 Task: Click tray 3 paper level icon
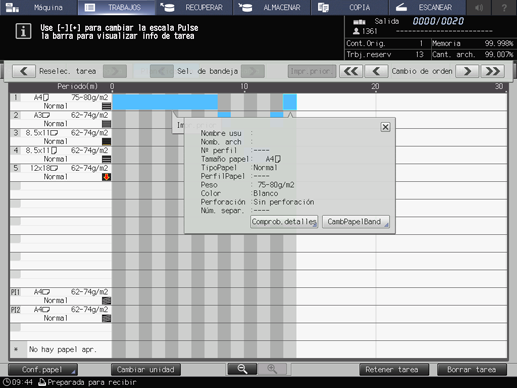point(106,141)
